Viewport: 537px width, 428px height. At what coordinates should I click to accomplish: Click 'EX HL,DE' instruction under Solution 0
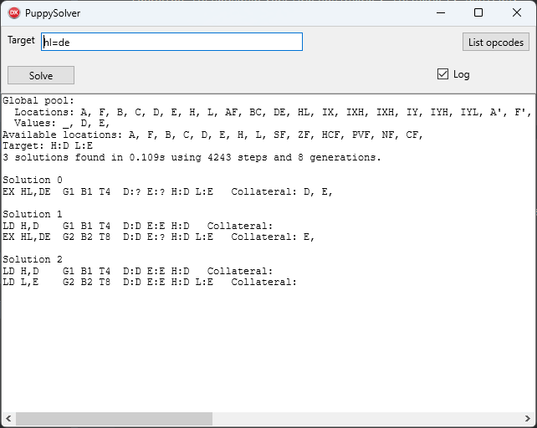26,191
